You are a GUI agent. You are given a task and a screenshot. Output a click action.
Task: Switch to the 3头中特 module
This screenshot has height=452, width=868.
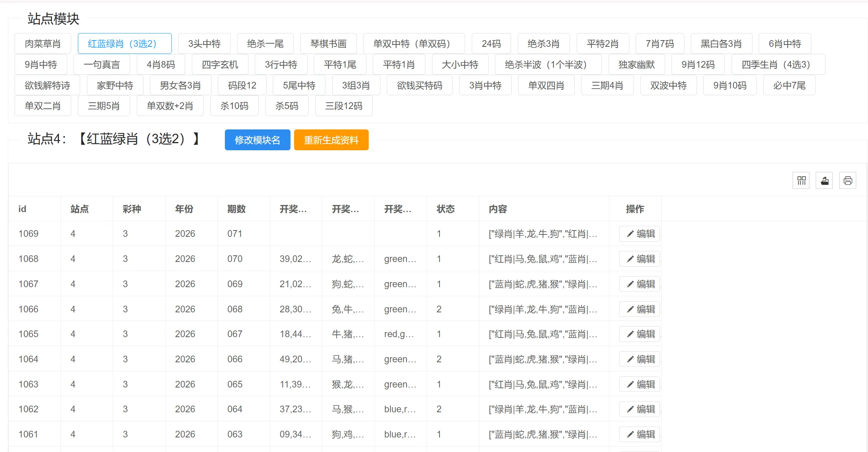tap(204, 44)
